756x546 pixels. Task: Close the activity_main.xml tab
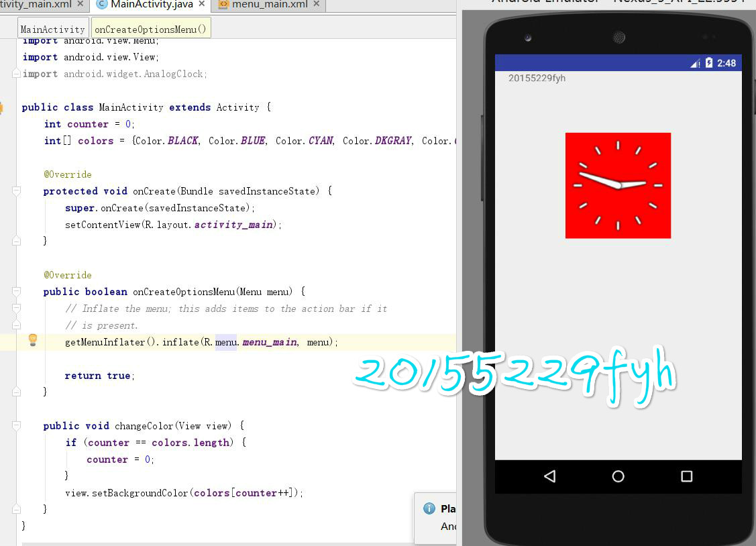coord(80,4)
